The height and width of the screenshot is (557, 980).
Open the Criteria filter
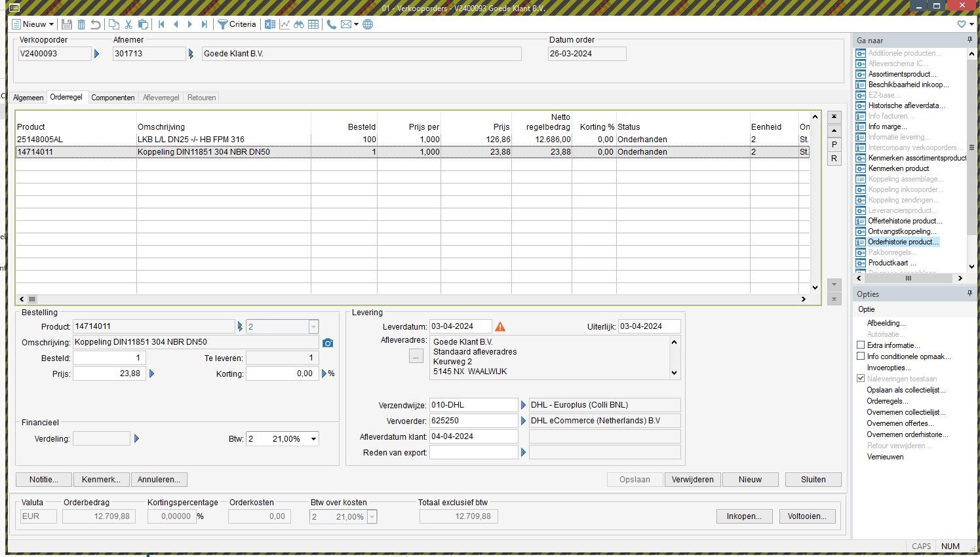[237, 24]
